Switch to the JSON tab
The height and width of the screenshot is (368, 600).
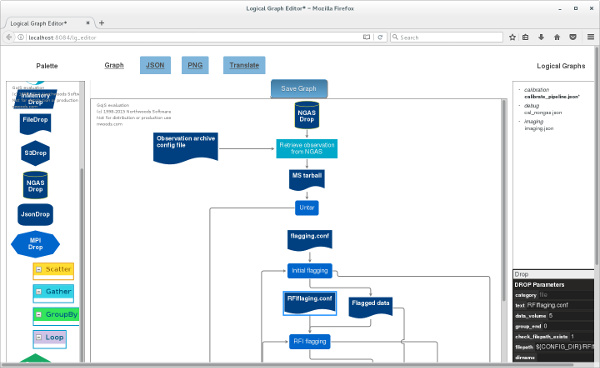[155, 65]
